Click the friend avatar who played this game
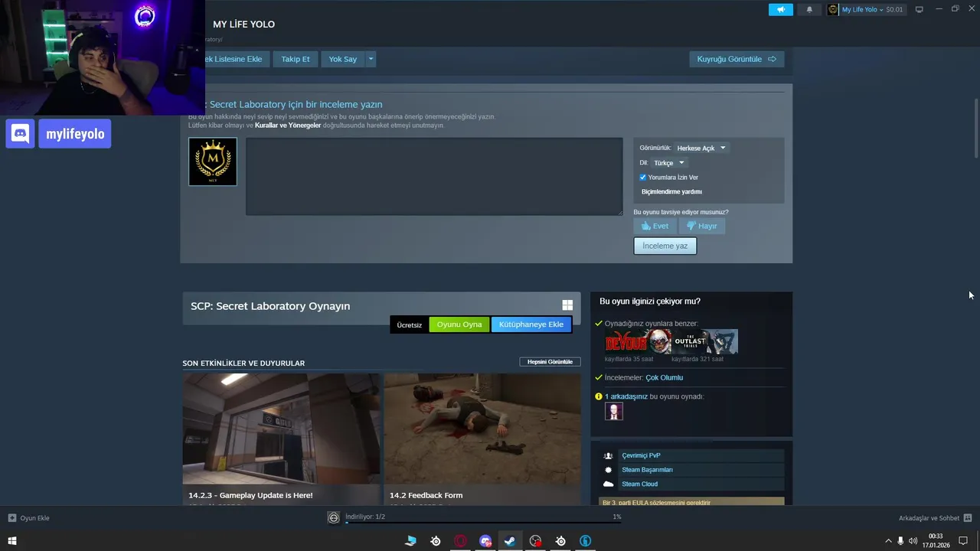The width and height of the screenshot is (980, 551). tap(614, 412)
